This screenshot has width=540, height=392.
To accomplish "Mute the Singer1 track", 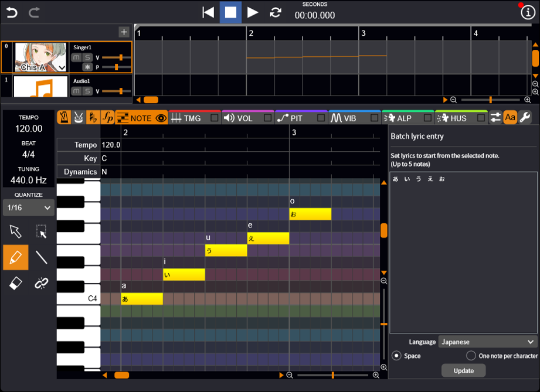I will point(76,57).
